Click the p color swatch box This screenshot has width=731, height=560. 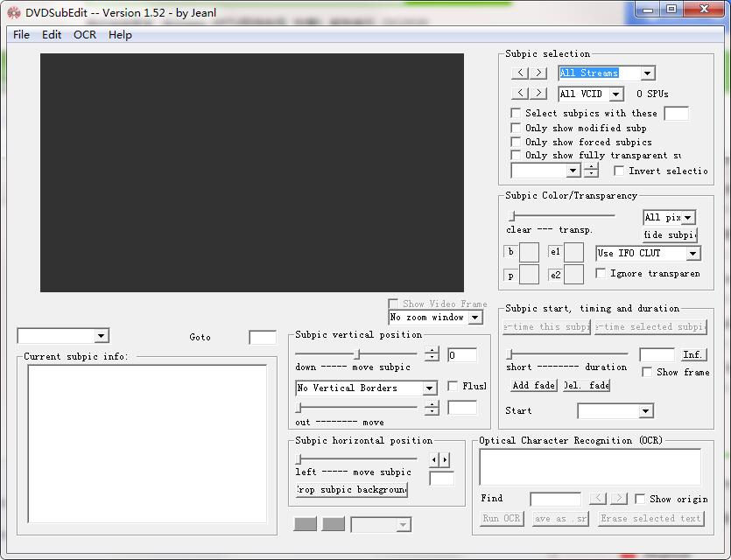coord(529,275)
